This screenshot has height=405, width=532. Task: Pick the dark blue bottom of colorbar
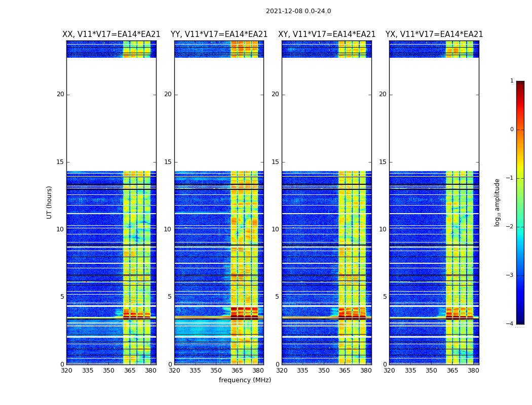[x=520, y=320]
